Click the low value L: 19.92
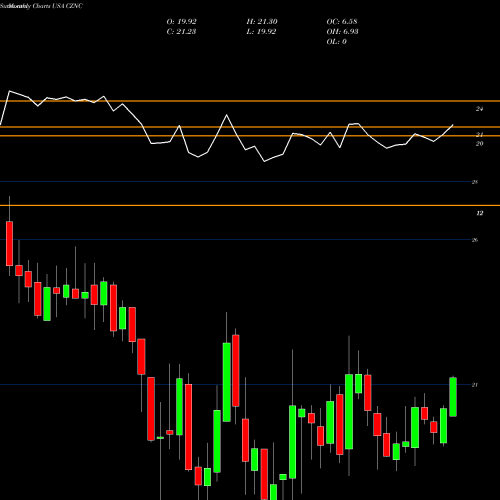500x500 pixels. 261,32
